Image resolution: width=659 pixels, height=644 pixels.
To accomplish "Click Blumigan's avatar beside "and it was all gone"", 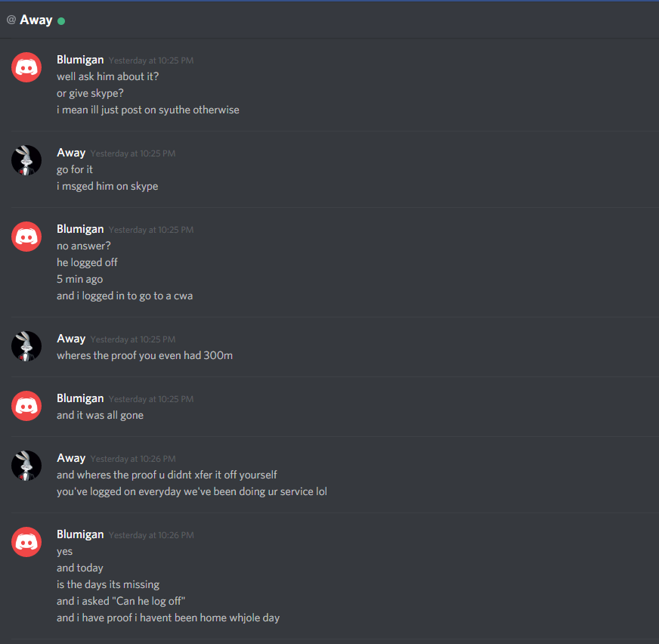I will pos(26,406).
